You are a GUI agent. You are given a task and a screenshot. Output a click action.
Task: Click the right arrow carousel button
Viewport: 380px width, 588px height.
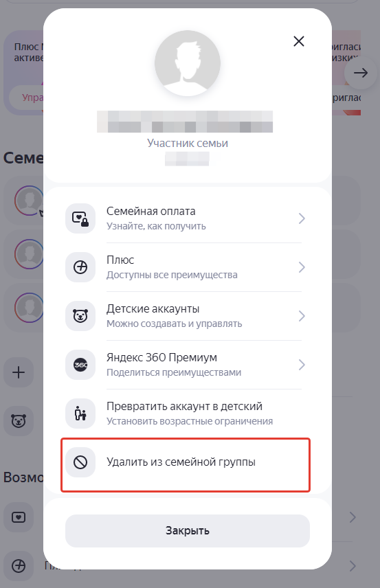[x=361, y=73]
